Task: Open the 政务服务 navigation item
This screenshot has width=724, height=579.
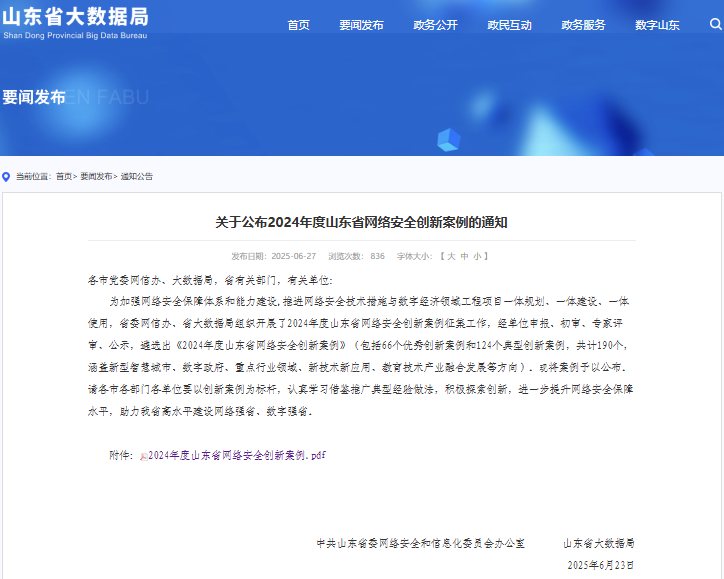Action: (x=583, y=25)
